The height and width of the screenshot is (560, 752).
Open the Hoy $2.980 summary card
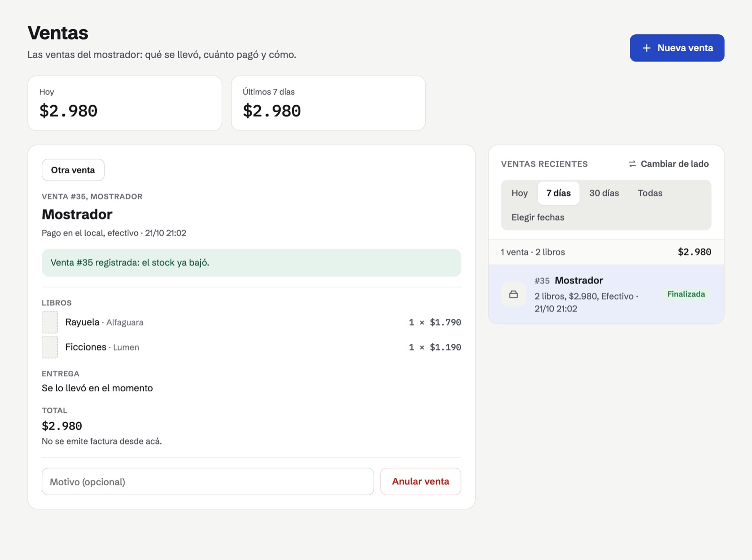point(125,103)
